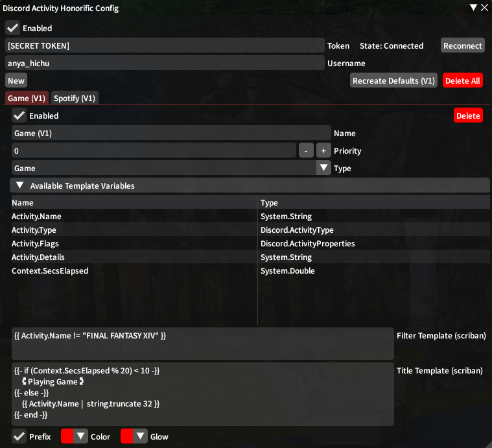Collapse window using title bar triangle icon
492x448 pixels.
coord(473,8)
